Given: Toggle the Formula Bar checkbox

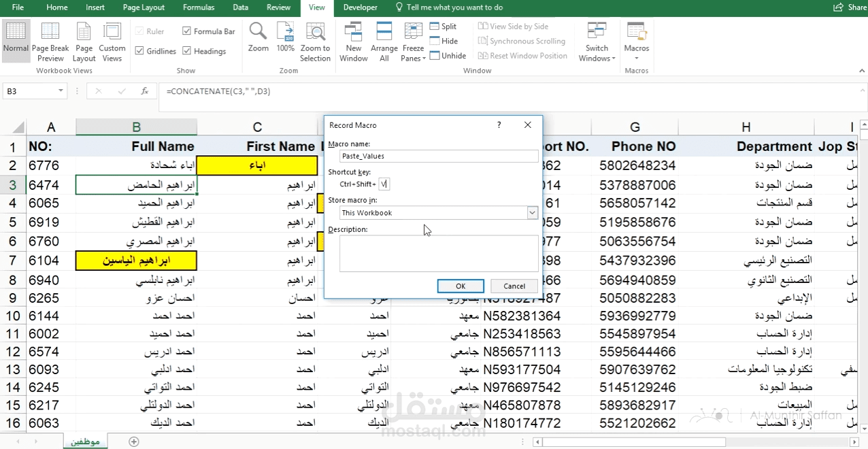Looking at the screenshot, I should (186, 31).
